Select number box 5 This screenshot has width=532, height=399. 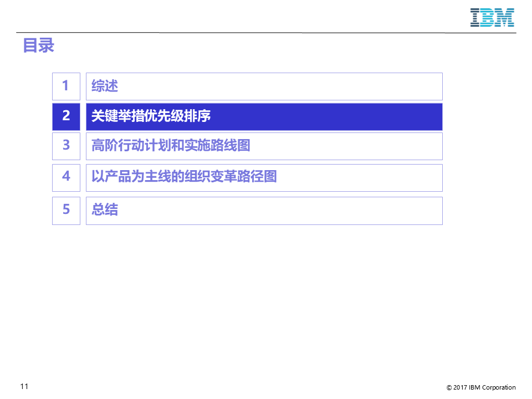(x=66, y=211)
